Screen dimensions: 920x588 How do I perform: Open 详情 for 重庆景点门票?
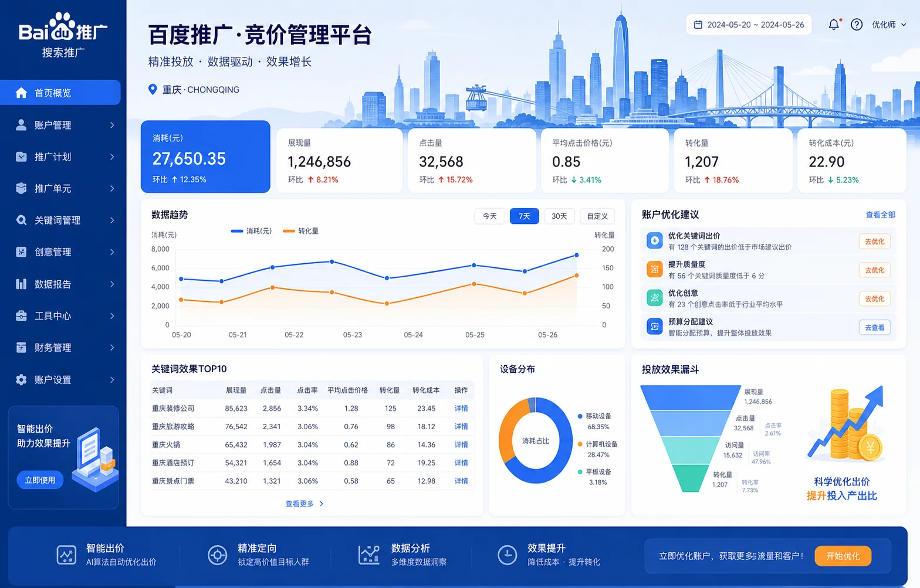pos(461,481)
